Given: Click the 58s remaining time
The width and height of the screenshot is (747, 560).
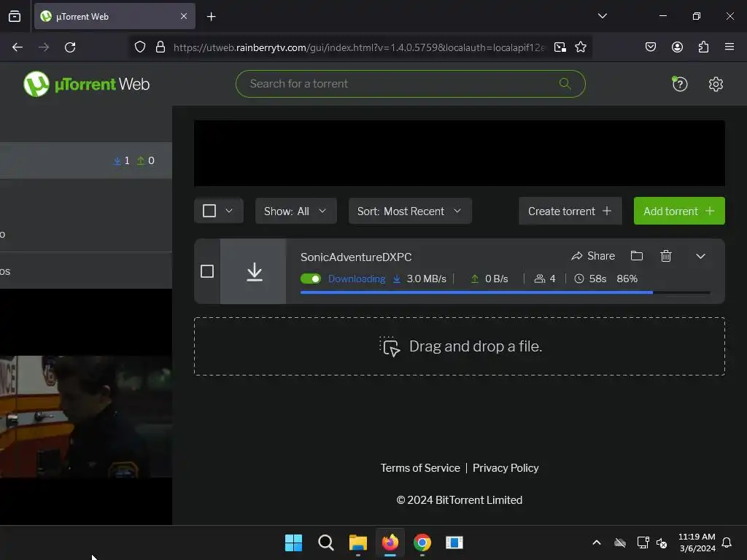Looking at the screenshot, I should [597, 279].
